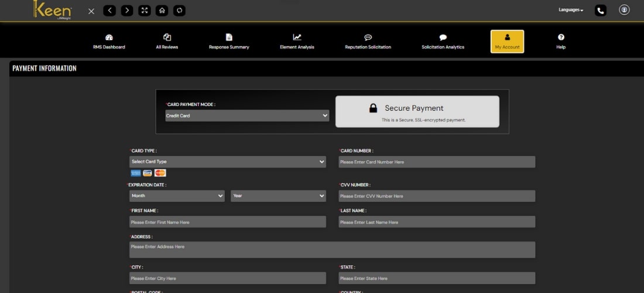Screen dimensions: 644x293
Task: Click the Keen logo
Action: [53, 11]
